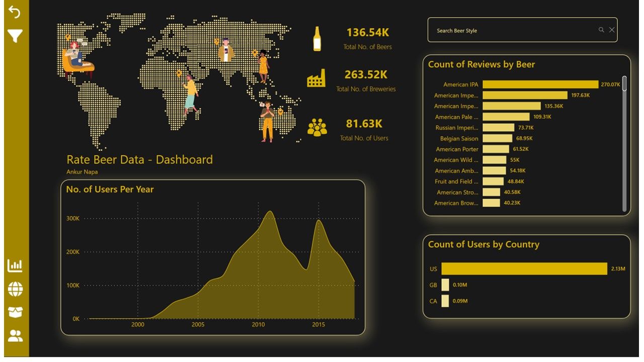
Task: Click the 270.07K value label
Action: click(x=610, y=84)
